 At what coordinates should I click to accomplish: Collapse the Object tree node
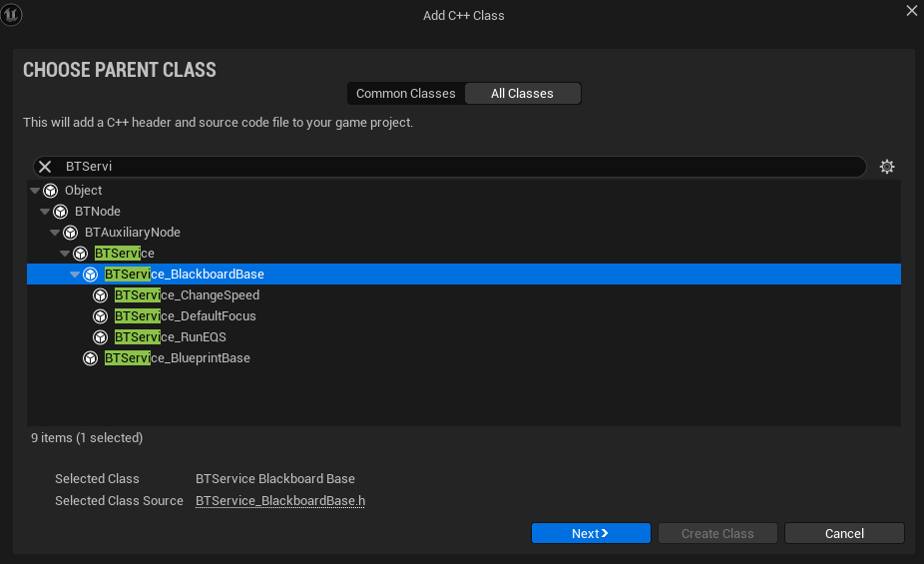(x=35, y=191)
